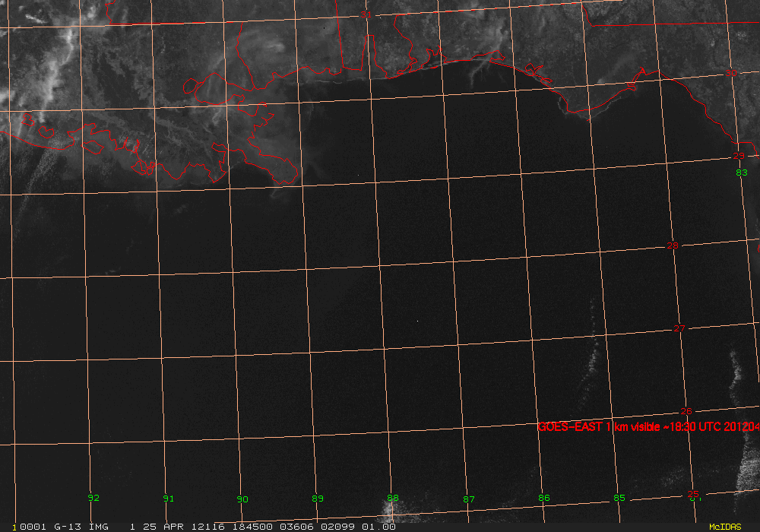Click the green longitude label 89
The height and width of the screenshot is (532, 760).
pos(318,498)
